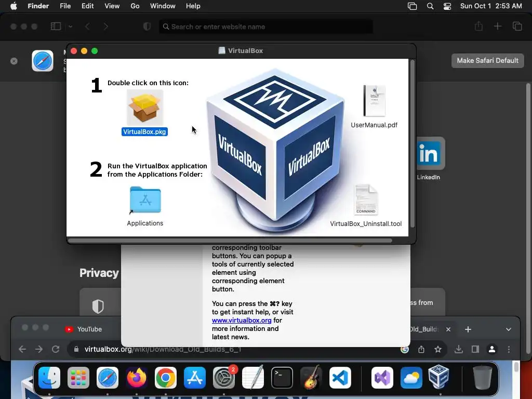Image resolution: width=532 pixels, height=399 pixels.
Task: Click the vertical scrollbar of VirtualBox window
Action: point(413,144)
